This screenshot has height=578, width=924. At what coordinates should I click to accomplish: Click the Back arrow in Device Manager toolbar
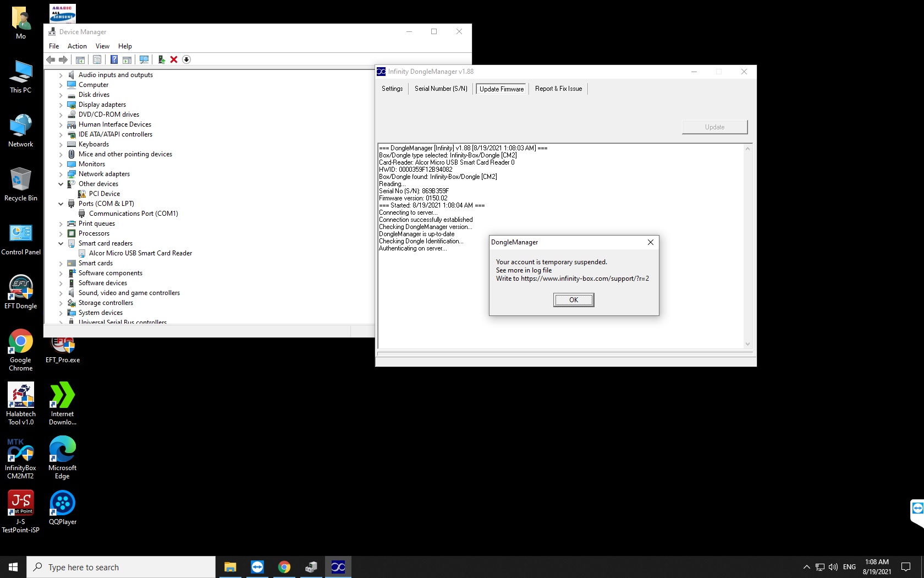pyautogui.click(x=51, y=59)
